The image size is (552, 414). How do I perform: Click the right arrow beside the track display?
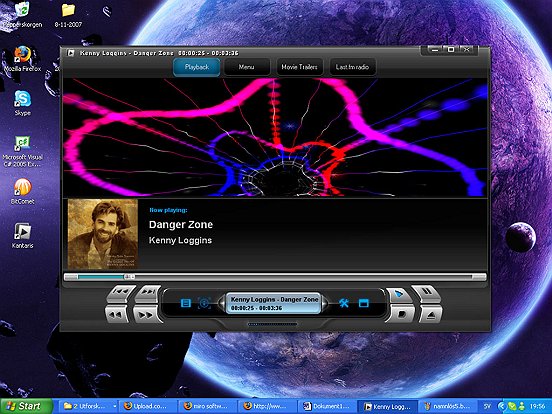[x=325, y=303]
